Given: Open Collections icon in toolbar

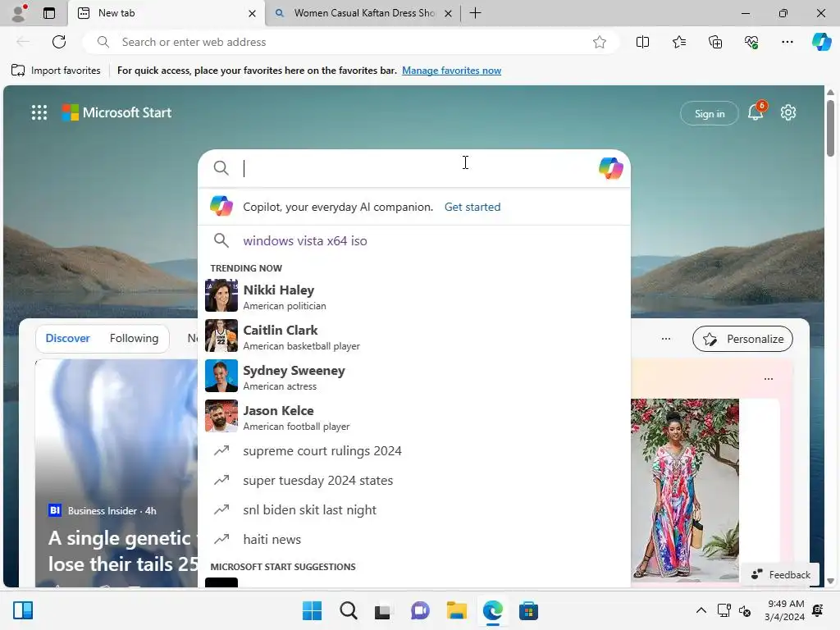Looking at the screenshot, I should [x=715, y=42].
